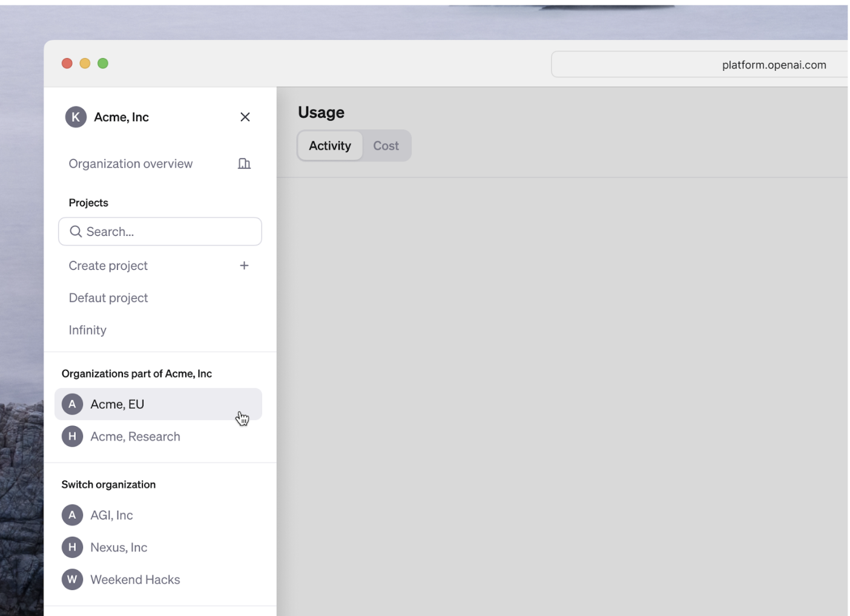Click the yellow minimize window button
Image resolution: width=850 pixels, height=616 pixels.
point(85,64)
